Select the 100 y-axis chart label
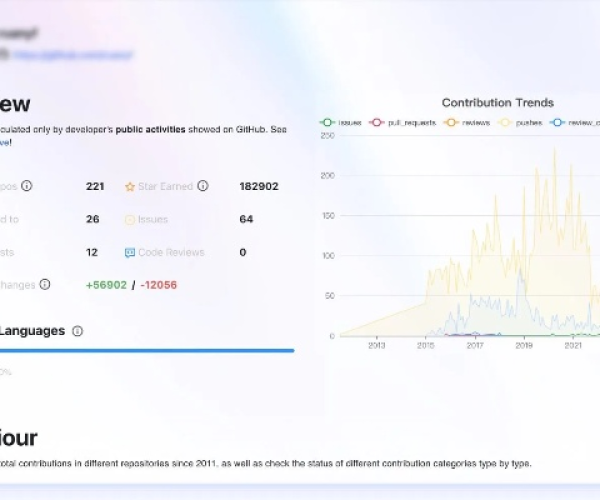 (x=328, y=256)
